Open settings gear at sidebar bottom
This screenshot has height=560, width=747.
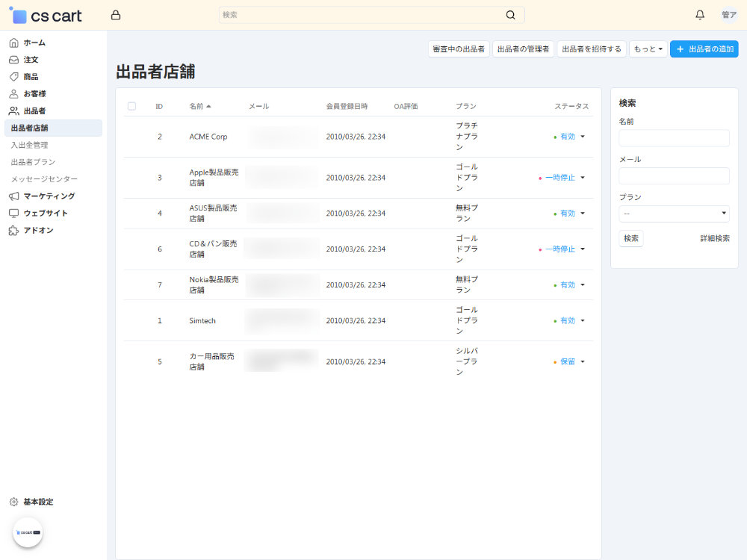[13, 502]
